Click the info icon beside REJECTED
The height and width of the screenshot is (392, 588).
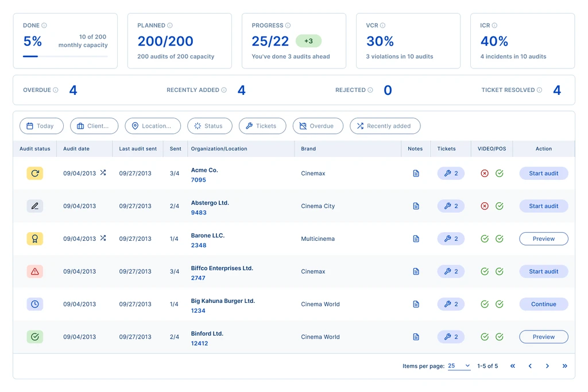pos(370,90)
